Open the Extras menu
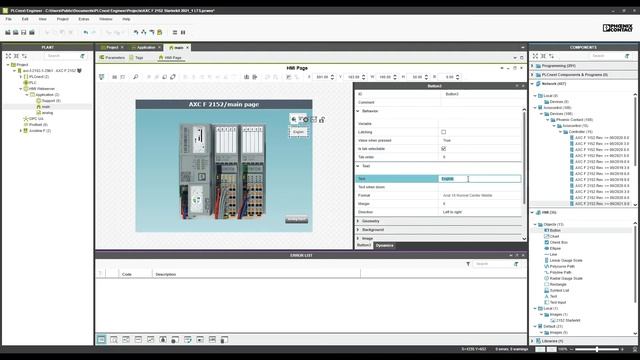This screenshot has height=360, width=640. tap(84, 19)
